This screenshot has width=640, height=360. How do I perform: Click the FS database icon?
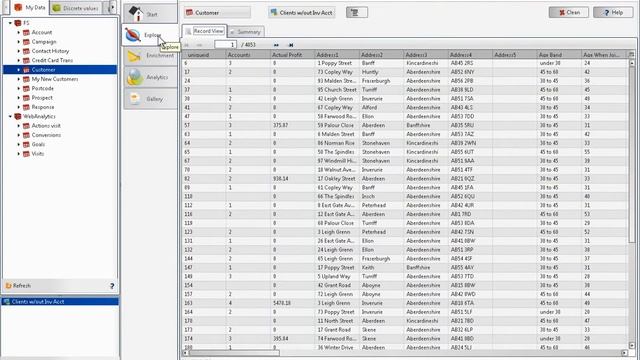[x=18, y=23]
